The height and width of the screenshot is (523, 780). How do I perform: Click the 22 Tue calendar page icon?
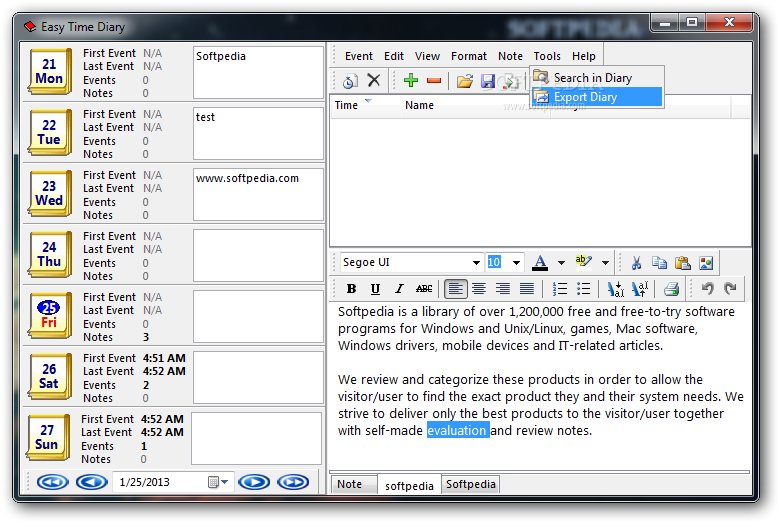(x=49, y=132)
